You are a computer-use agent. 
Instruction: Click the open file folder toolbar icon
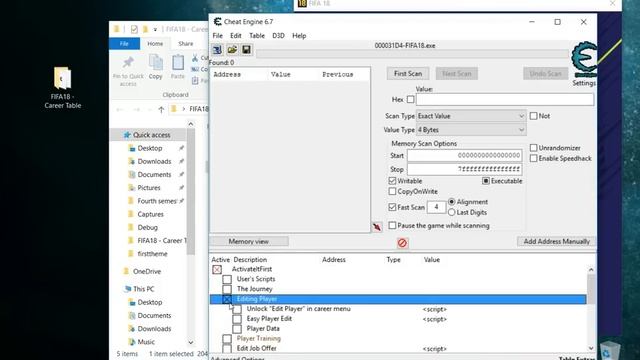tap(232, 50)
